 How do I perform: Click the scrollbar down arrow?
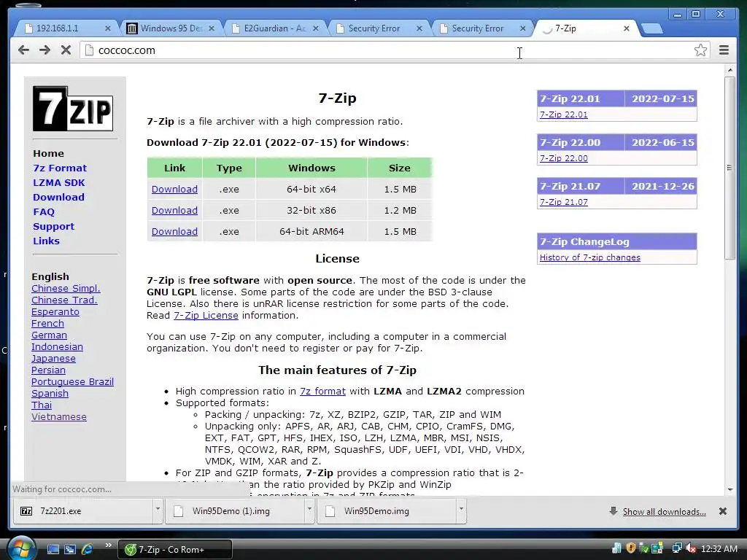tap(729, 489)
